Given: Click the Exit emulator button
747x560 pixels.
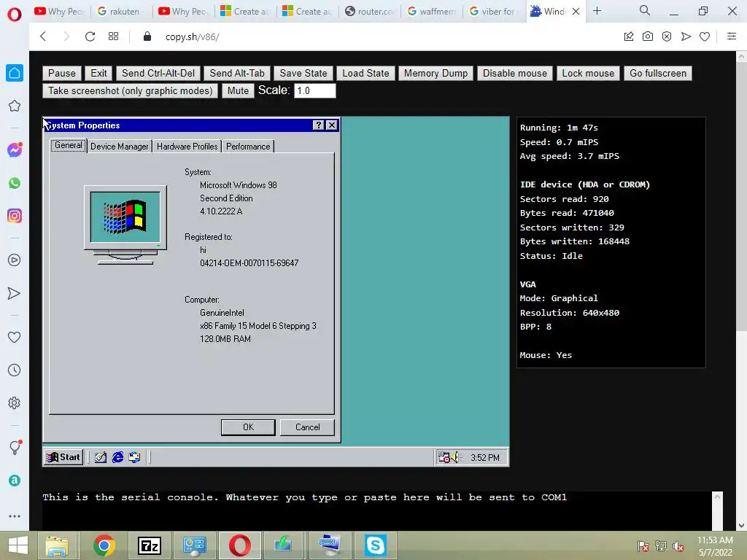Looking at the screenshot, I should click(98, 74).
